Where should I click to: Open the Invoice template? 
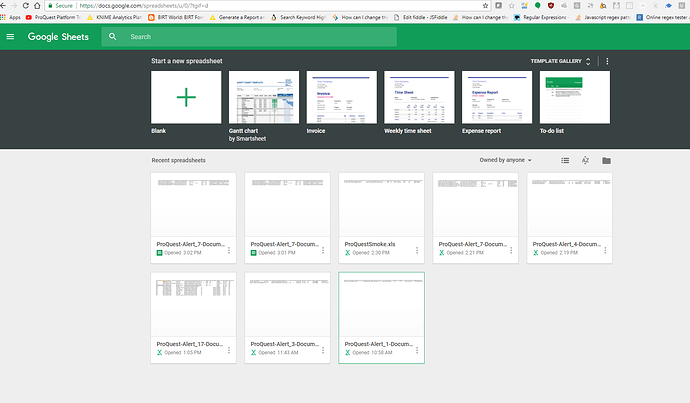click(x=341, y=97)
